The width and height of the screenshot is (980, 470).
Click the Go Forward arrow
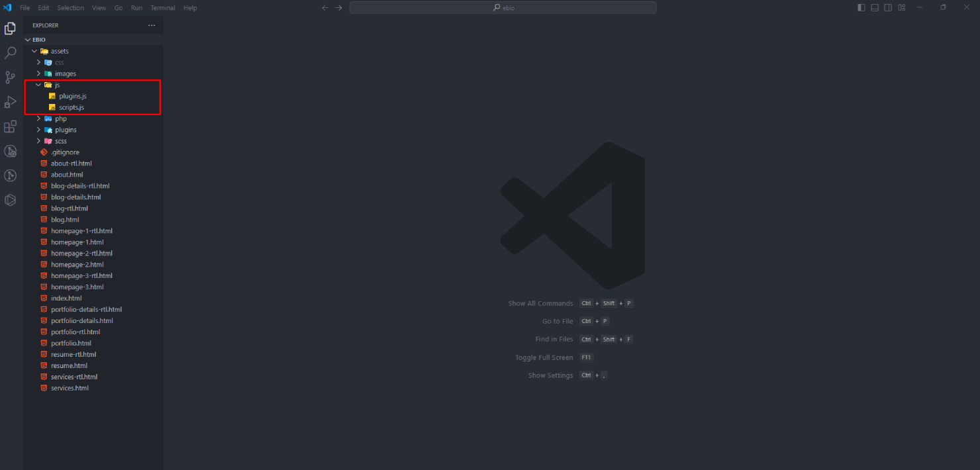pyautogui.click(x=338, y=8)
